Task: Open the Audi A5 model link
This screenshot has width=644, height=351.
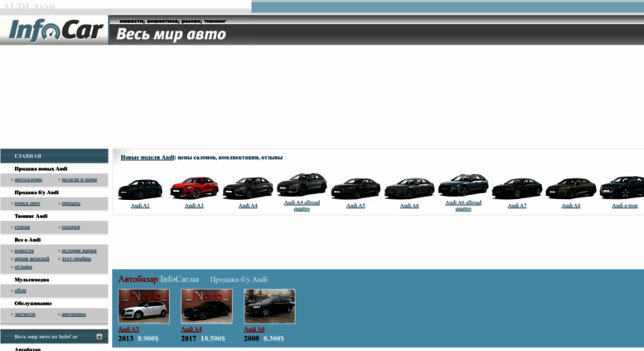Action: pos(356,206)
